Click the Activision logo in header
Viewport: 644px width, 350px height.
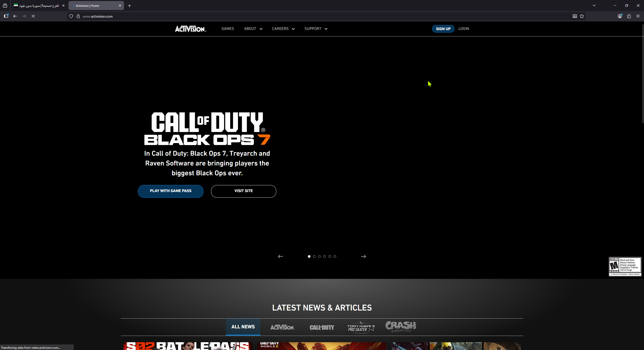click(x=190, y=29)
